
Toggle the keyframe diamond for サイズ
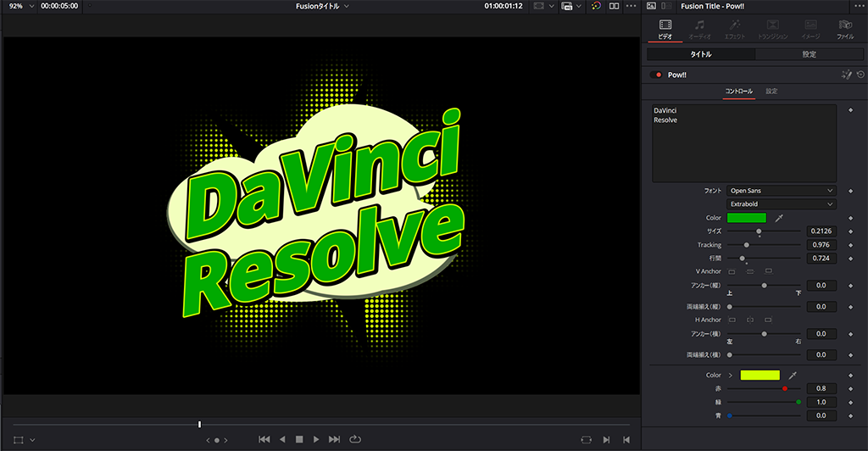pos(851,231)
